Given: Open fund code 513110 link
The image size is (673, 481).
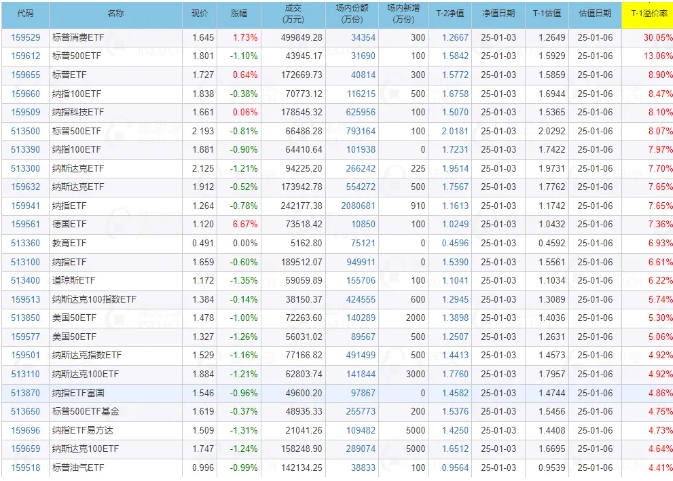Looking at the screenshot, I should pos(25,374).
